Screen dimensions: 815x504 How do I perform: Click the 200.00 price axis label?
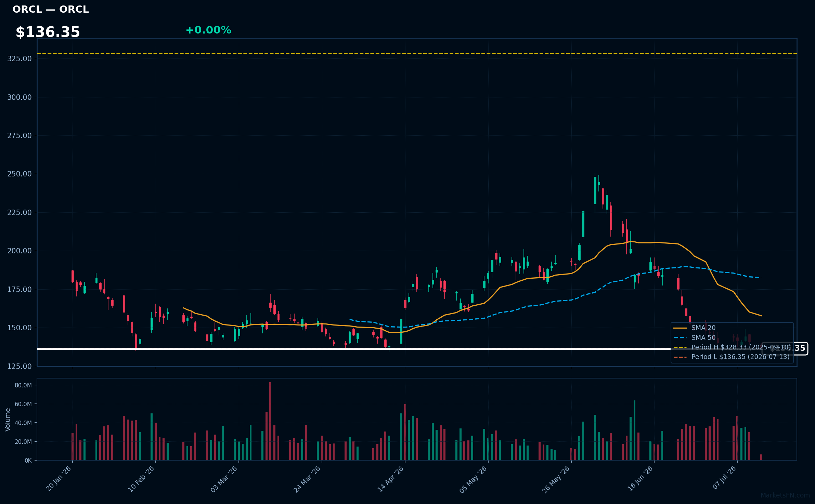(20, 251)
